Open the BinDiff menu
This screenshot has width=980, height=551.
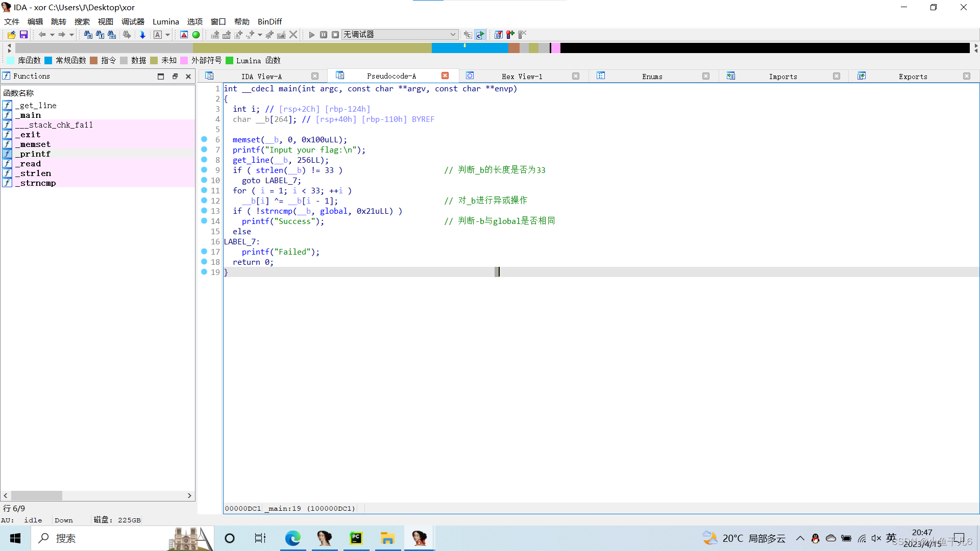269,21
